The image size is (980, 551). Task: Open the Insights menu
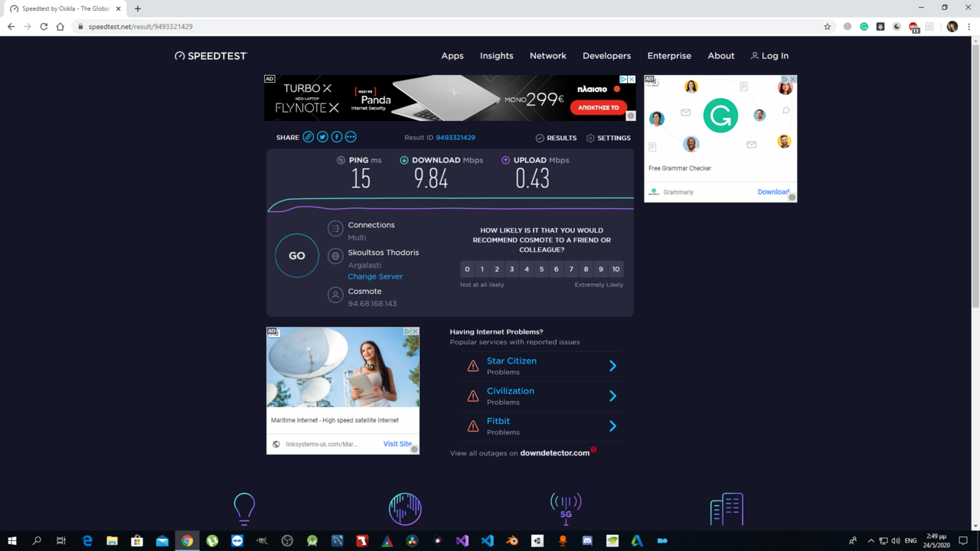click(x=497, y=56)
